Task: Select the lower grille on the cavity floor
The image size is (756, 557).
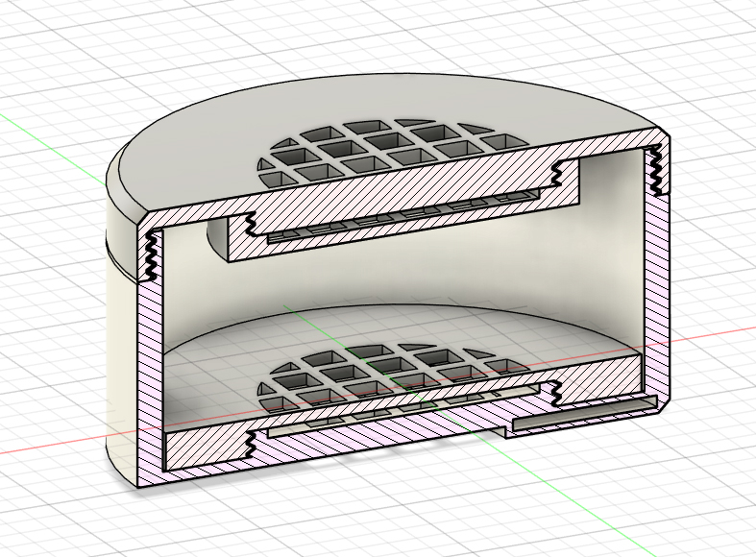Action: coord(384,372)
